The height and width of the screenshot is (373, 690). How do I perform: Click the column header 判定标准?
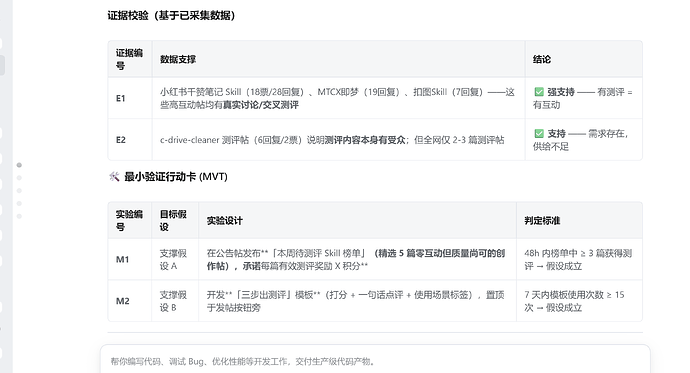[542, 221]
